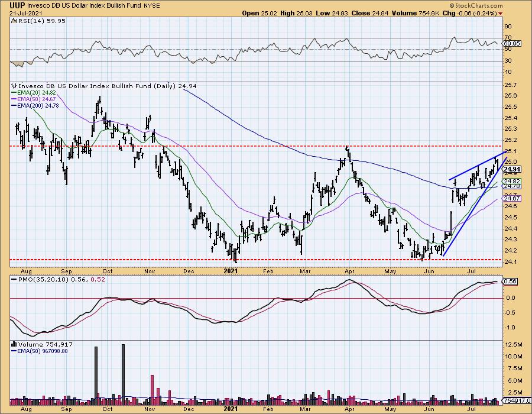Image resolution: width=532 pixels, height=414 pixels.
Task: Click the RSI panel indicator icon
Action: (14, 21)
